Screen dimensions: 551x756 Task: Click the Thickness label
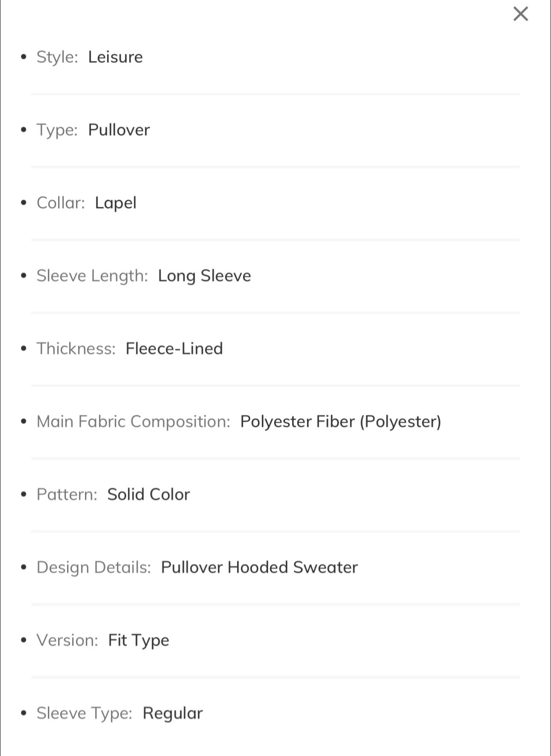coord(76,349)
